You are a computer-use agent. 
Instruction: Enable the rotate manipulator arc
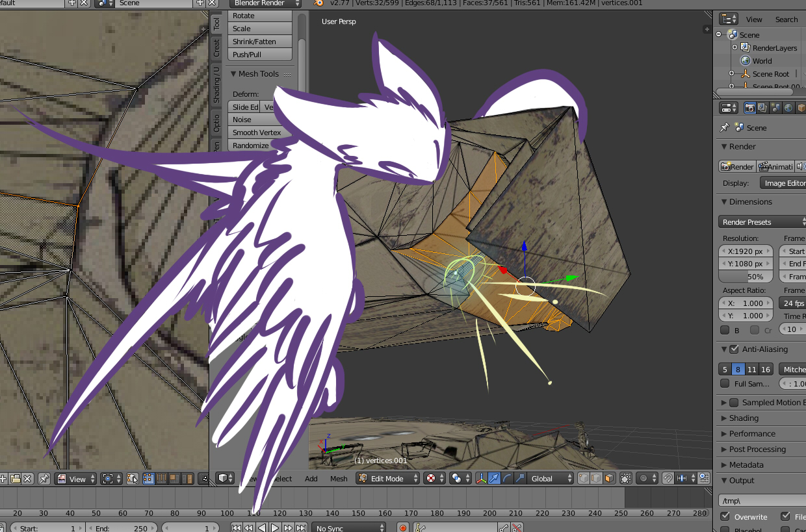[507, 479]
